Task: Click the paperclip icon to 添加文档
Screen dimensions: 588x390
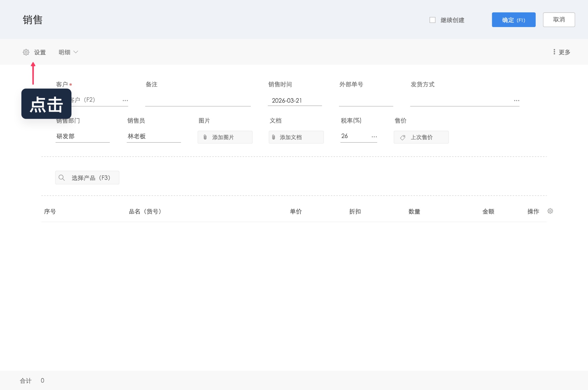Action: [x=273, y=137]
